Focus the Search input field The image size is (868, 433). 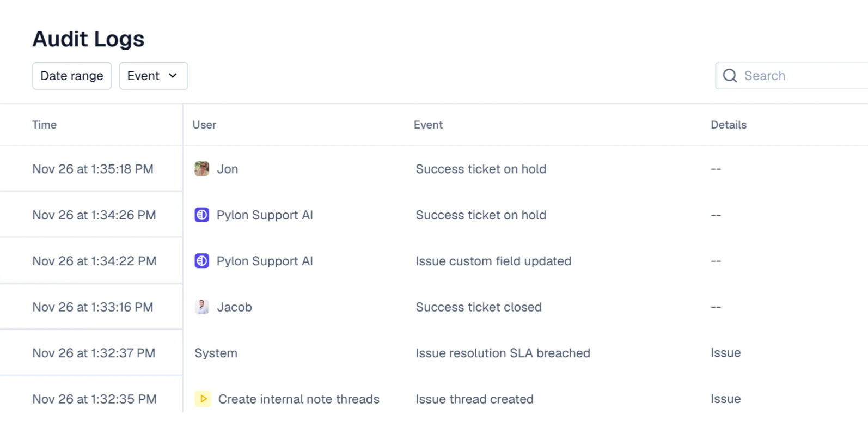point(800,76)
